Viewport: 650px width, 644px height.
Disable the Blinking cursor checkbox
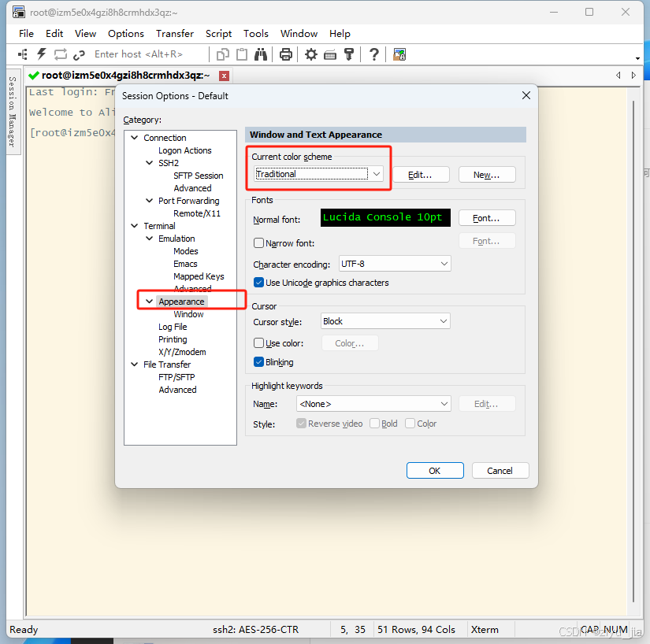coord(258,362)
